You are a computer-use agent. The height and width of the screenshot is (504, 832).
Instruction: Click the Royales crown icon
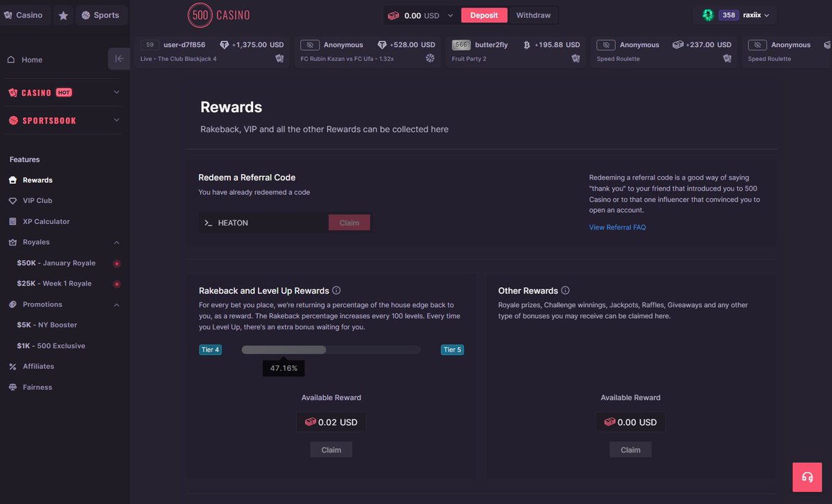point(12,242)
